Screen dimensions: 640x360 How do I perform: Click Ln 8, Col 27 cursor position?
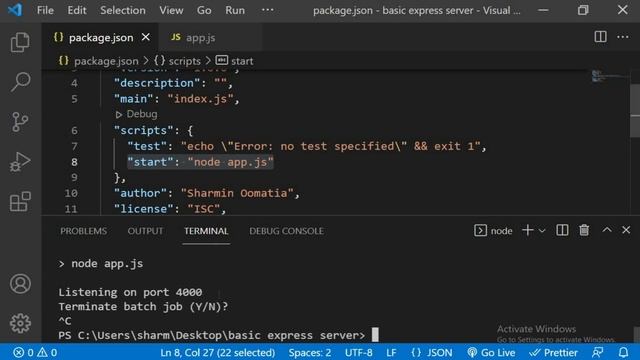point(218,352)
